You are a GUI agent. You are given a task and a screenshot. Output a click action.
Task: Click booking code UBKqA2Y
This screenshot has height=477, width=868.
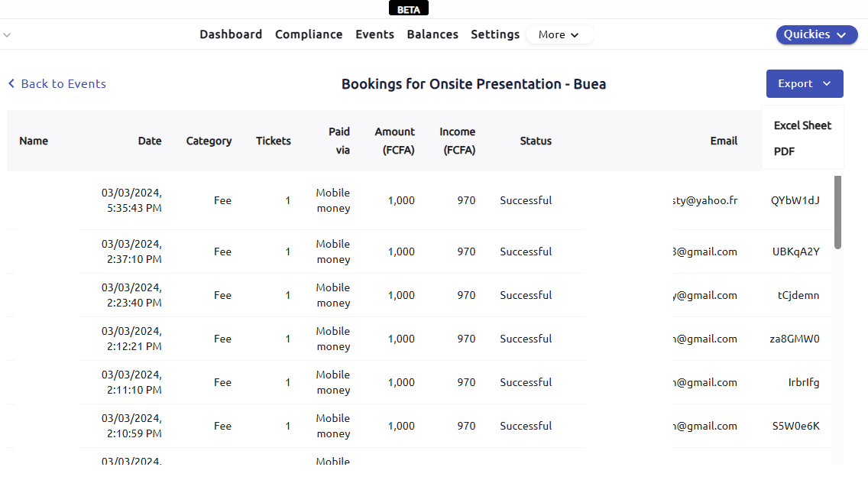pyautogui.click(x=796, y=251)
